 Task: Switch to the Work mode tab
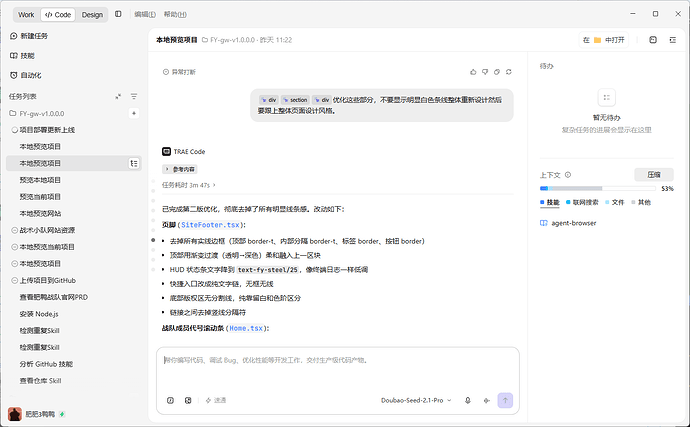[26, 15]
